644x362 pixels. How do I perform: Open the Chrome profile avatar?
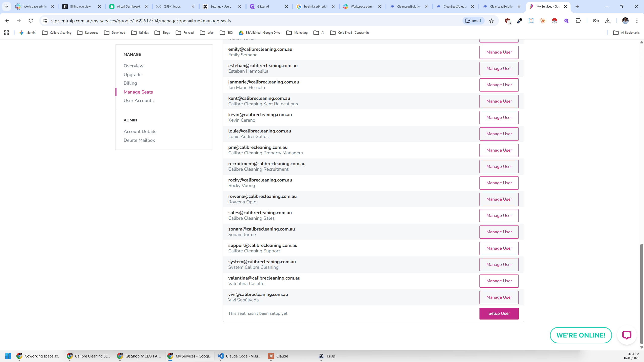click(x=625, y=21)
